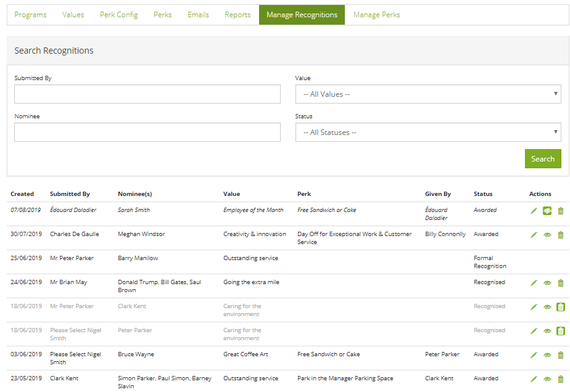Click into the Nominee input field
570x392 pixels.
click(x=147, y=133)
